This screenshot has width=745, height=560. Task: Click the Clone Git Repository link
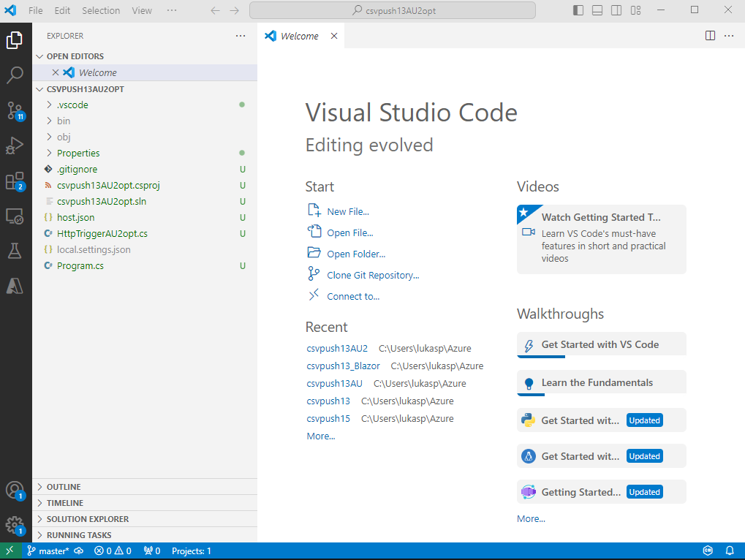pyautogui.click(x=373, y=275)
